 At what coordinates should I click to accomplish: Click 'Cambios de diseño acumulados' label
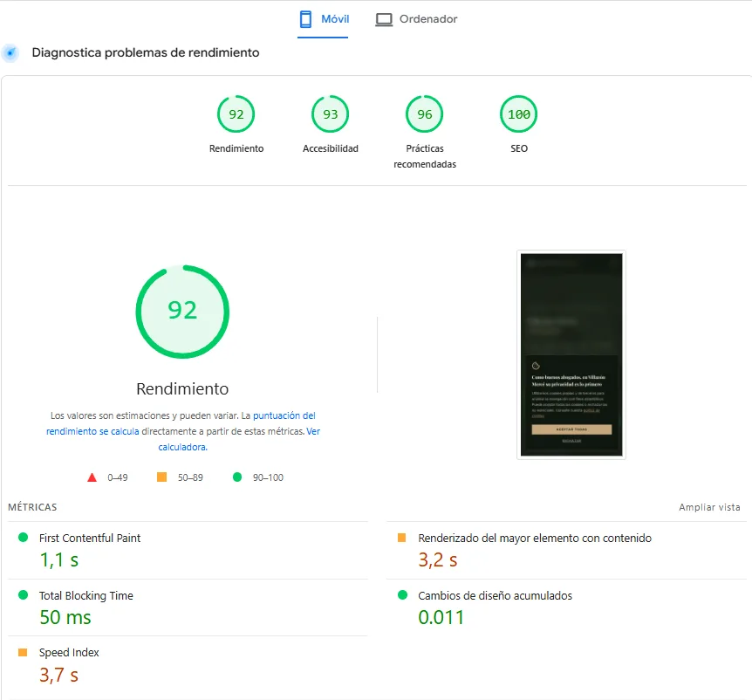[x=495, y=595]
